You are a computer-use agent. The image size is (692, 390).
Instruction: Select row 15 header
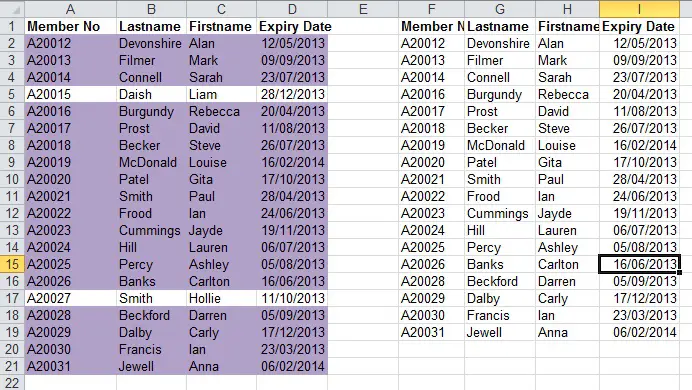click(12, 264)
